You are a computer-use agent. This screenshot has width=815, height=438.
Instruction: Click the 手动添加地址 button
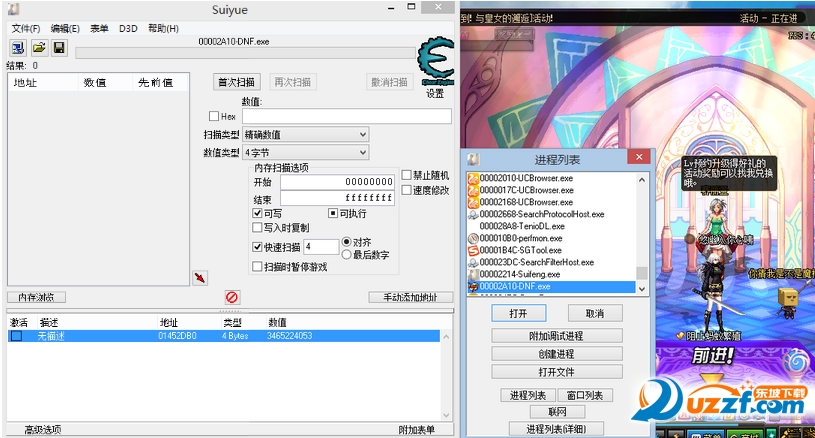click(x=411, y=297)
